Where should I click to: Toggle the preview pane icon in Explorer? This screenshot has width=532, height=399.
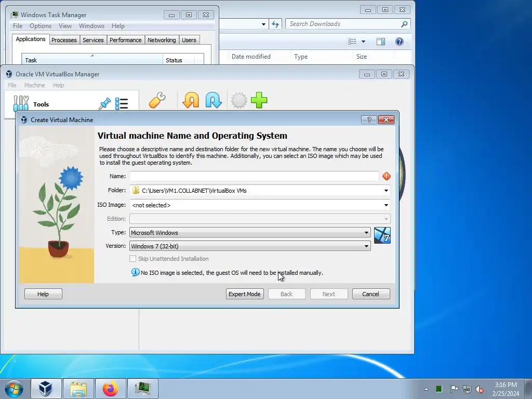(381, 42)
